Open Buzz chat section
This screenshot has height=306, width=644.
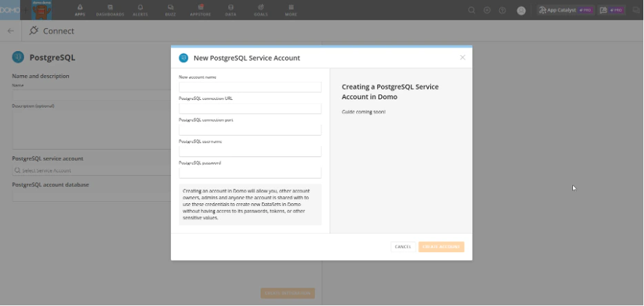170,10
